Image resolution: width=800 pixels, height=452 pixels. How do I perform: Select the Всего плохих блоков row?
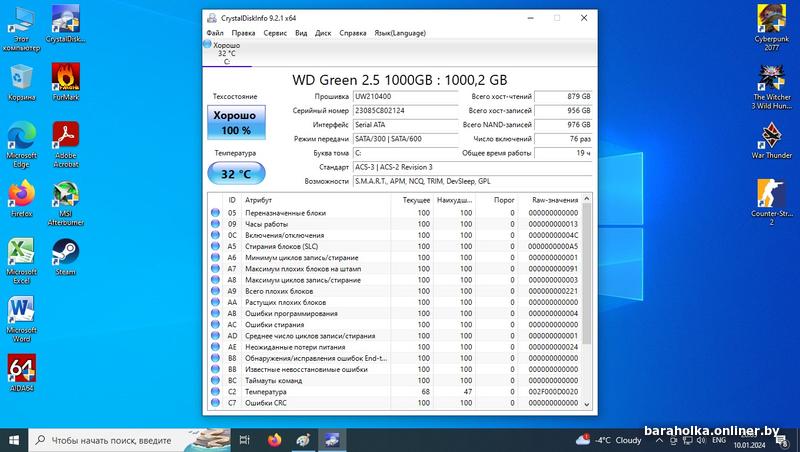click(x=394, y=291)
